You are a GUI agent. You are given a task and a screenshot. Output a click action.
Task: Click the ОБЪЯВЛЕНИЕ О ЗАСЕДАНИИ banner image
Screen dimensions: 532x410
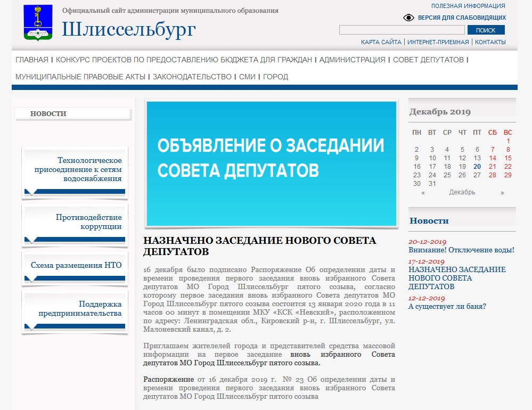point(272,164)
